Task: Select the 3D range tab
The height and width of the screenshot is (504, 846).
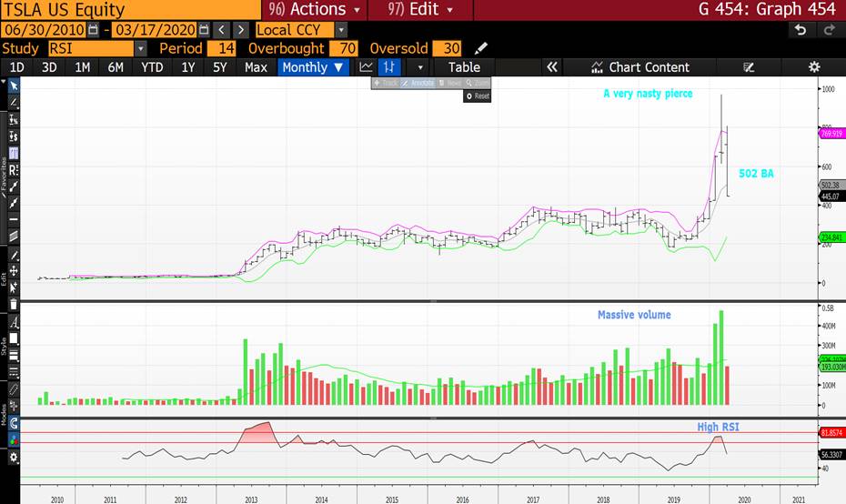Action: 49,67
